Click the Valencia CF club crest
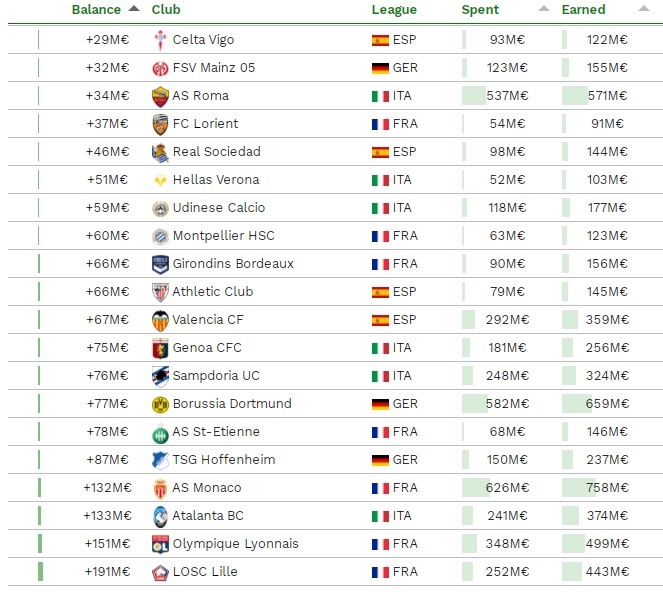 pos(160,320)
